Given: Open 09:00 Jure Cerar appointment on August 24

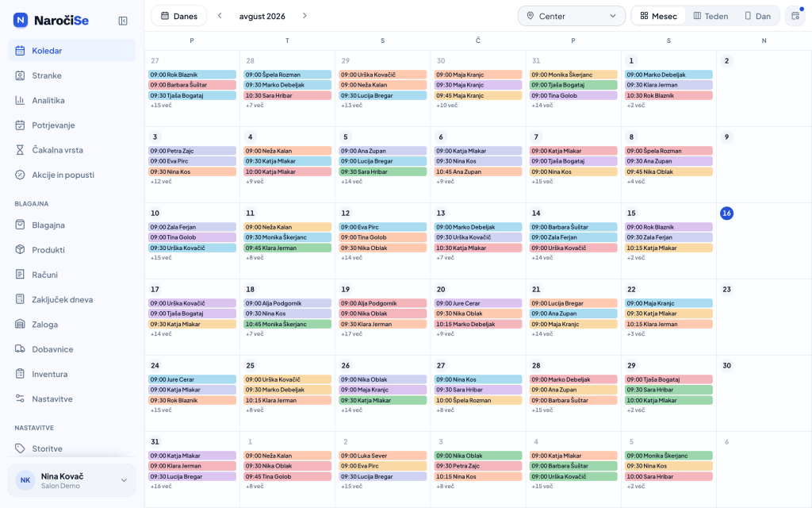Looking at the screenshot, I should coord(192,379).
